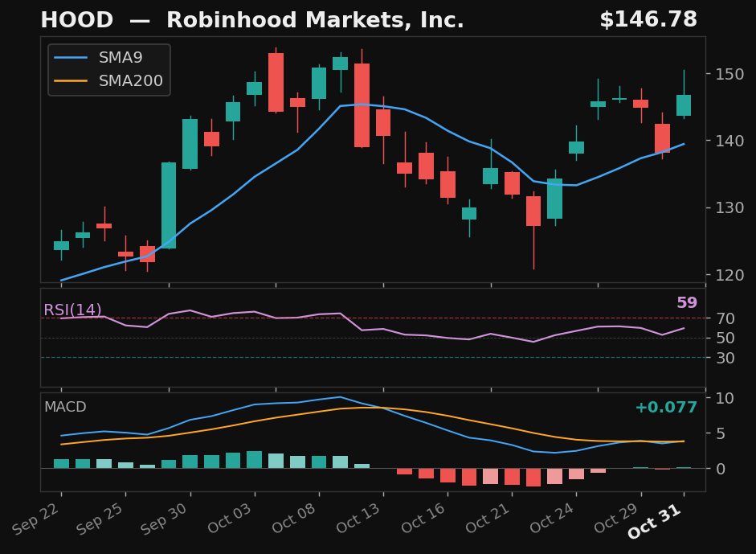Click the Oct 21 date label
756x554 pixels.
click(x=488, y=519)
